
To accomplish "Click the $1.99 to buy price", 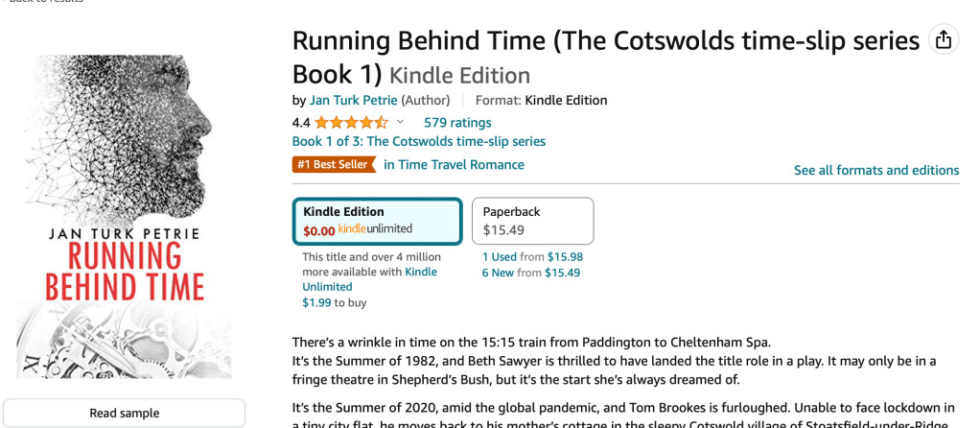I will [316, 302].
